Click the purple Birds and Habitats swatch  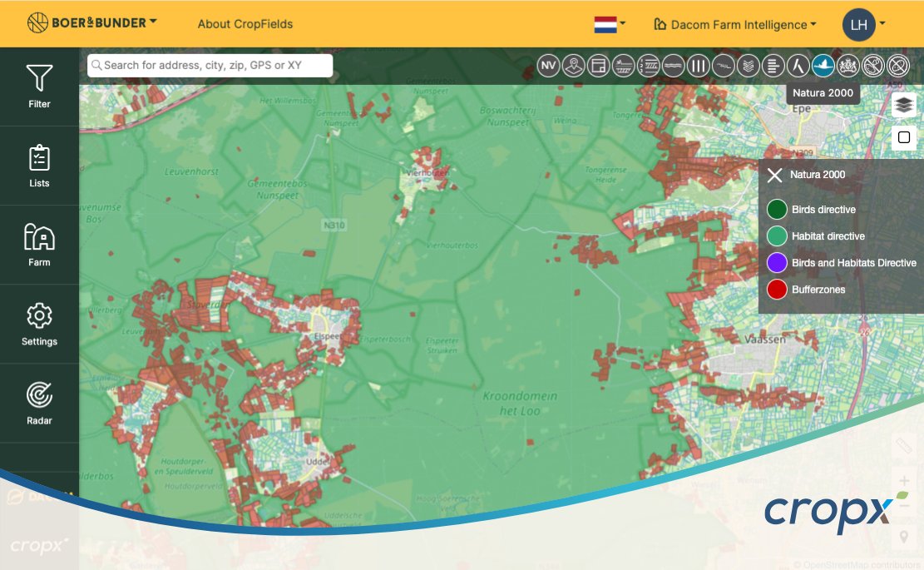tap(777, 263)
